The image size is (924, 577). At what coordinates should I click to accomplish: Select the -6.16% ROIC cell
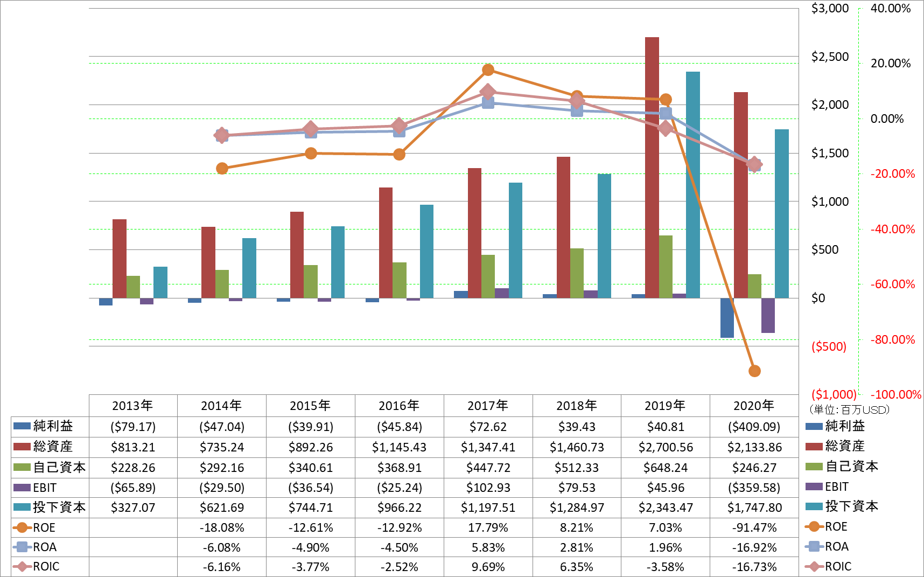click(x=222, y=567)
